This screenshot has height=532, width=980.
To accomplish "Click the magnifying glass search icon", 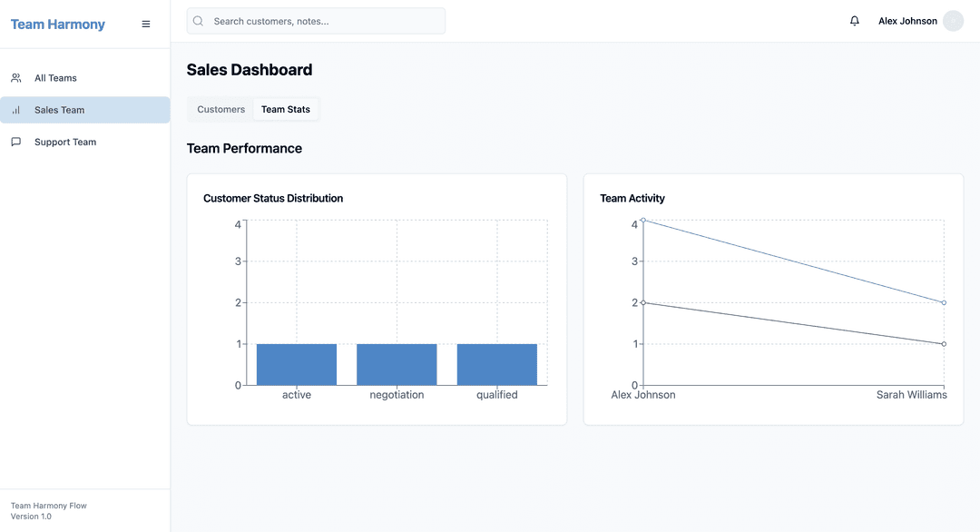I will (199, 21).
